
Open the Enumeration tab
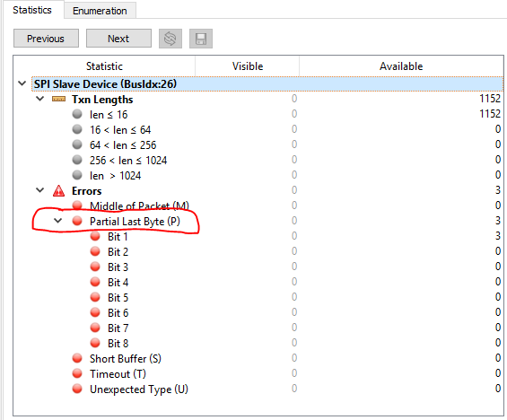pyautogui.click(x=100, y=11)
